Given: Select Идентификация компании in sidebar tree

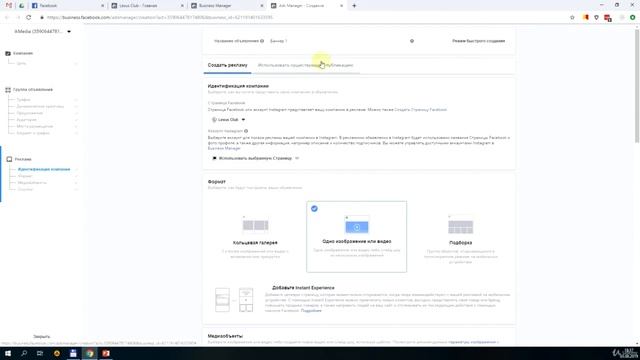Looking at the screenshot, I should [x=44, y=169].
